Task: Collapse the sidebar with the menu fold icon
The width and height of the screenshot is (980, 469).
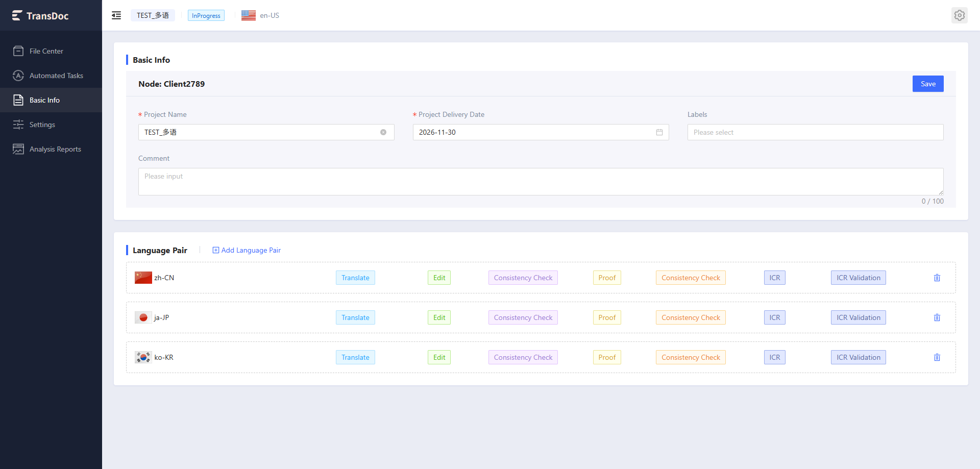Action: coord(116,15)
